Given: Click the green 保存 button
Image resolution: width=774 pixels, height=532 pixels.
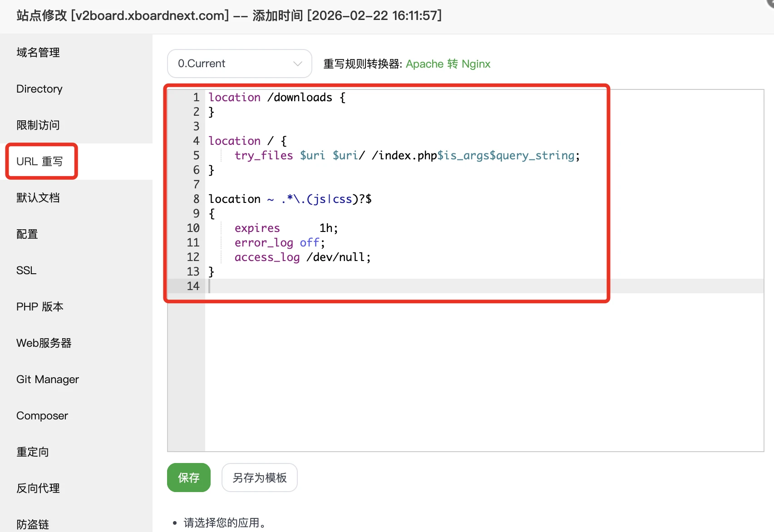Looking at the screenshot, I should pyautogui.click(x=189, y=478).
